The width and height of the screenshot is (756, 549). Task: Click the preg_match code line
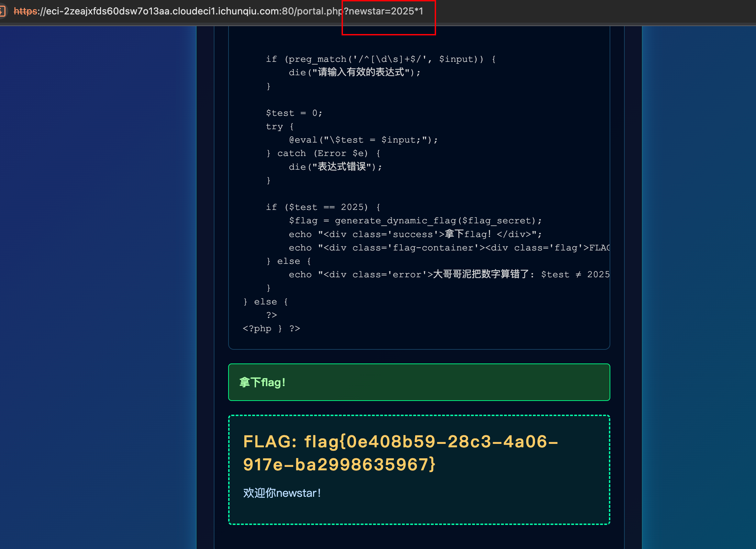click(380, 59)
